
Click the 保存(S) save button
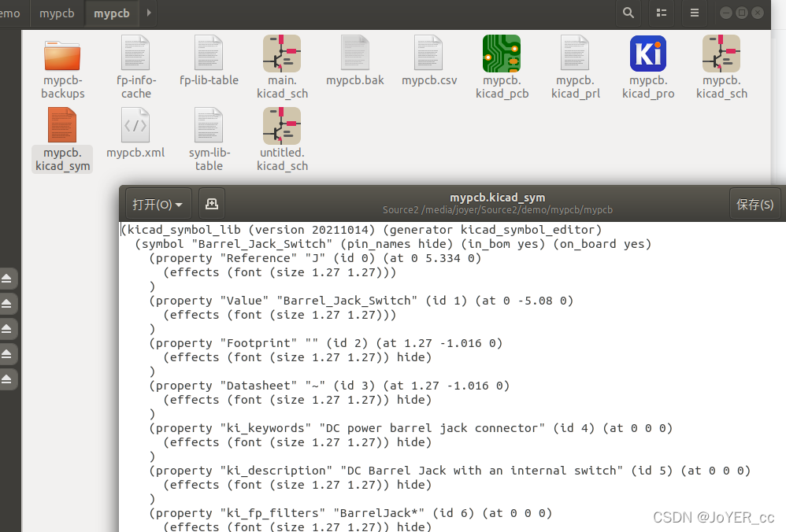(x=755, y=204)
